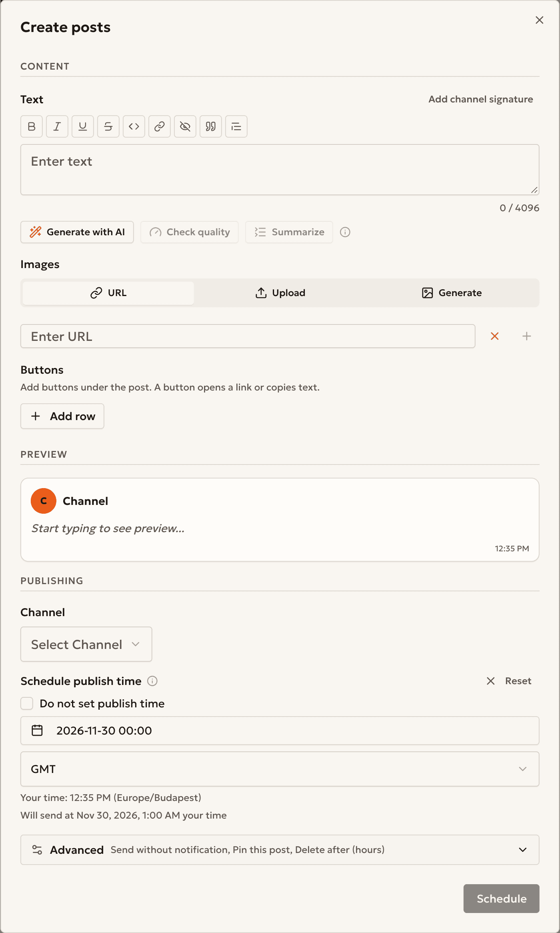This screenshot has width=560, height=933.
Task: Apply italic formatting to text
Action: click(x=57, y=126)
